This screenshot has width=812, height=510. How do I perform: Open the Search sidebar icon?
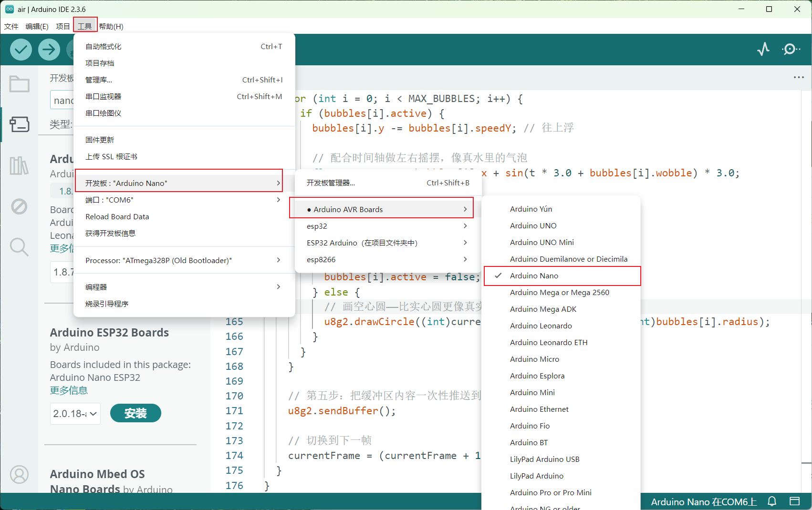point(20,247)
